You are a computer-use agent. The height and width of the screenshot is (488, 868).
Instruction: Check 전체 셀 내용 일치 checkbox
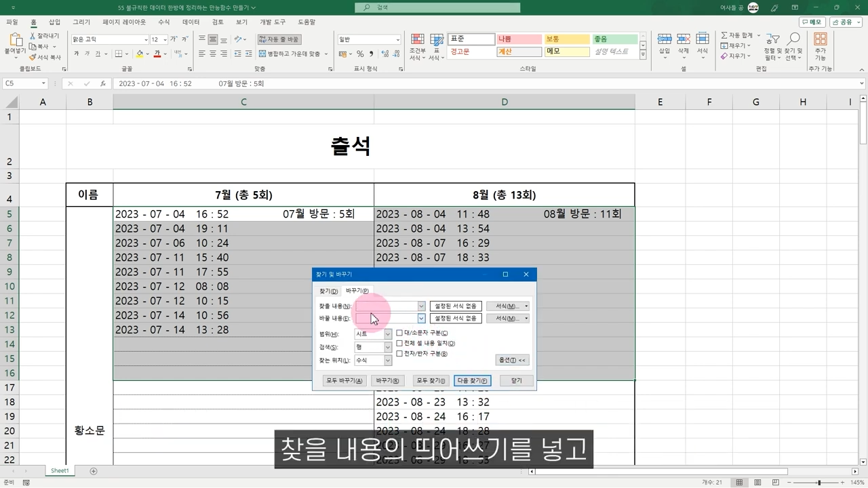point(399,344)
